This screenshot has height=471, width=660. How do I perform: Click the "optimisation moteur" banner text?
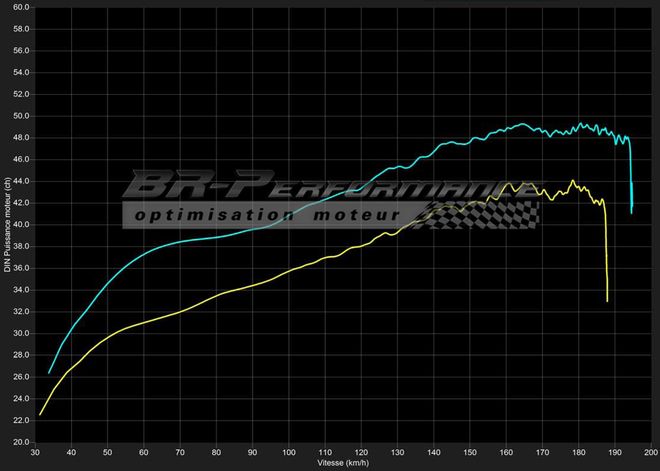[x=266, y=215]
